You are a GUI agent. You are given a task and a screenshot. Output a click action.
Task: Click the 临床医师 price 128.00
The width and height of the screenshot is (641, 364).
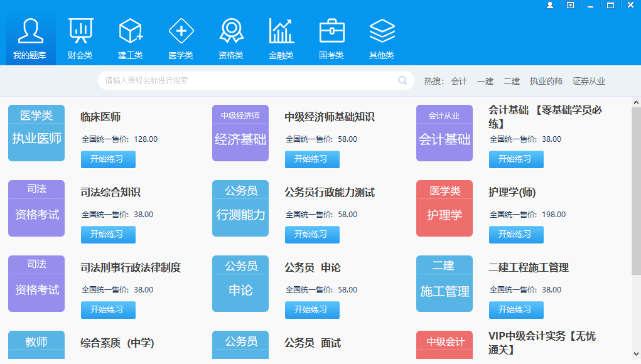pyautogui.click(x=146, y=139)
